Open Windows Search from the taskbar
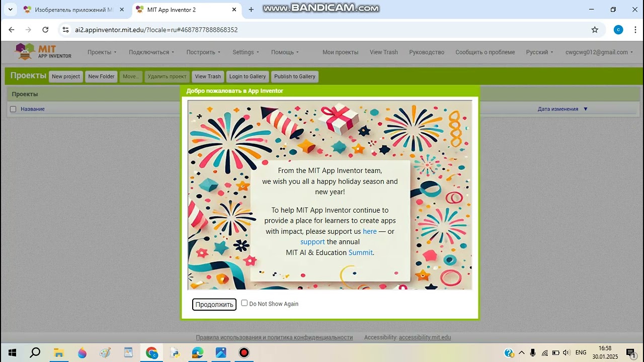This screenshot has height=362, width=644. click(x=35, y=352)
